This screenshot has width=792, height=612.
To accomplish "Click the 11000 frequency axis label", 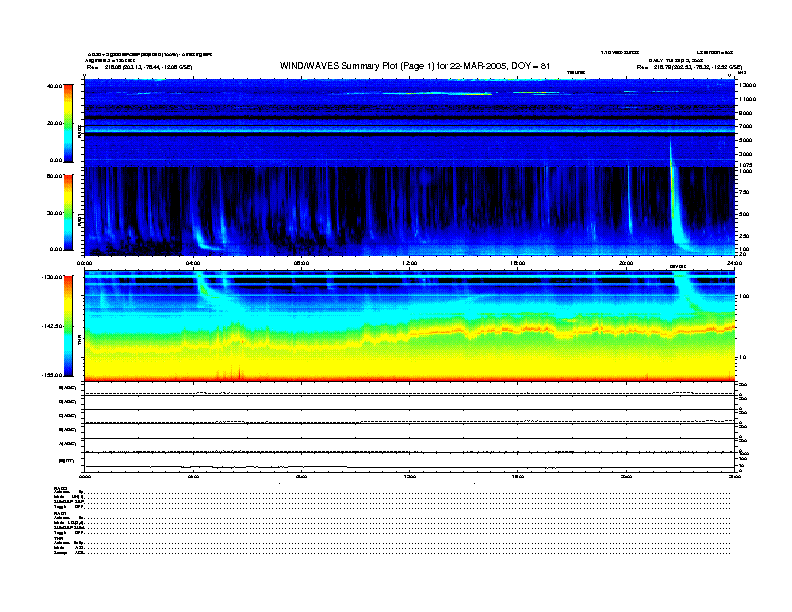I will pos(747,99).
